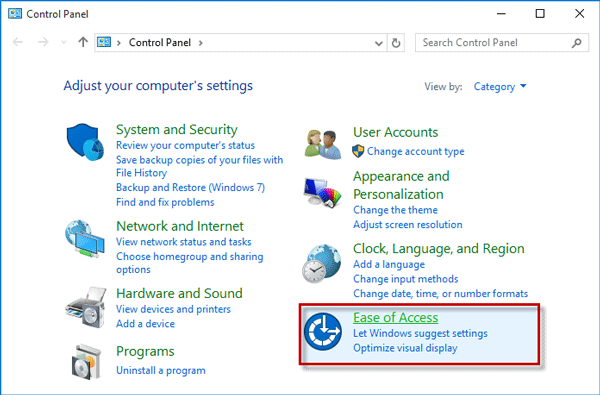The width and height of the screenshot is (600, 395).
Task: Open the Clock, Language, and Region icon
Action: tap(321, 263)
